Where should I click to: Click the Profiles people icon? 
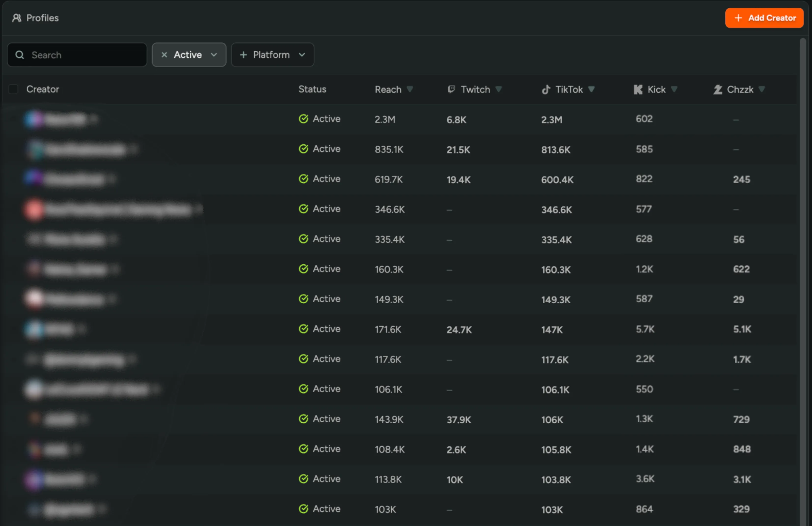pyautogui.click(x=16, y=18)
